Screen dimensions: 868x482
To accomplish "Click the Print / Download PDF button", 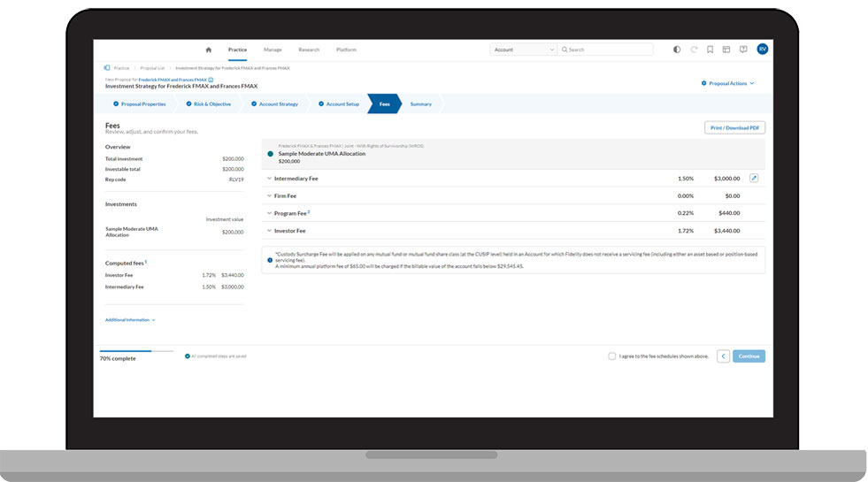I will coord(734,128).
